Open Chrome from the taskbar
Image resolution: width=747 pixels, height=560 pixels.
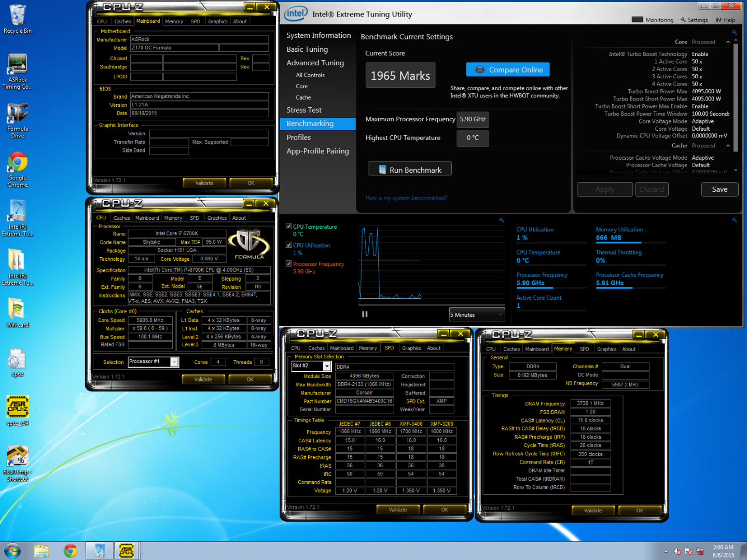(71, 551)
